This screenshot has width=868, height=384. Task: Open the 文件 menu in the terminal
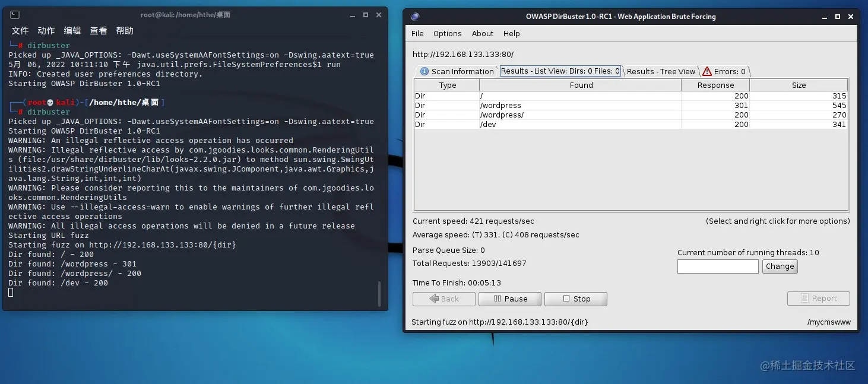(20, 31)
